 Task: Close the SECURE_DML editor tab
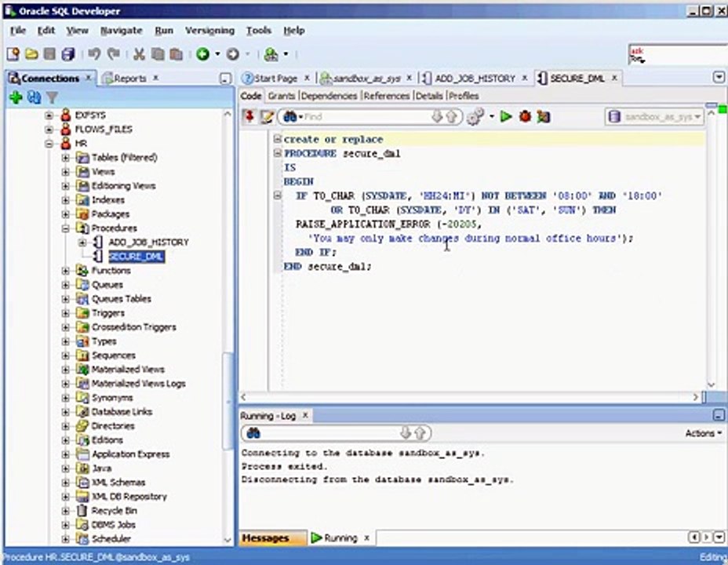tap(613, 78)
